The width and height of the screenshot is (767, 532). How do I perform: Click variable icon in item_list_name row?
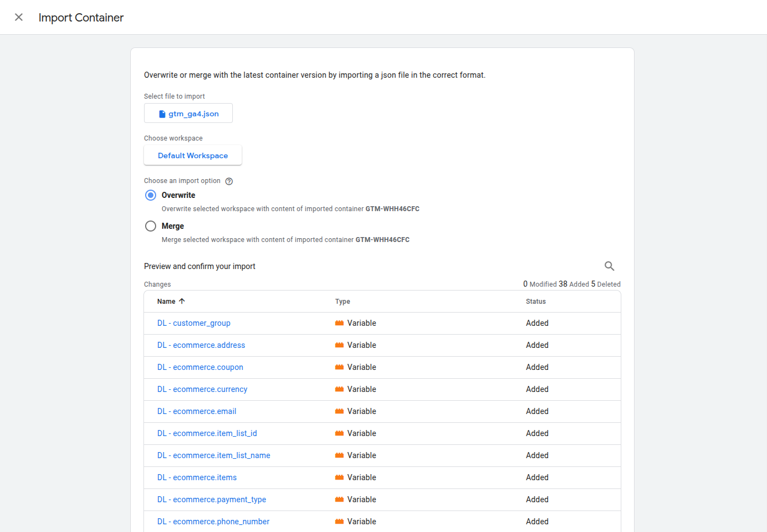click(339, 455)
